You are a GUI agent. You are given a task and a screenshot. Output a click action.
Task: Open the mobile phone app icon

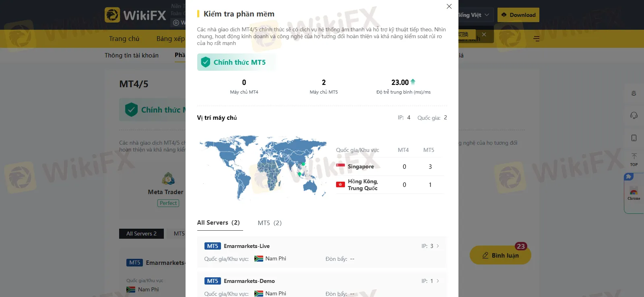click(634, 138)
